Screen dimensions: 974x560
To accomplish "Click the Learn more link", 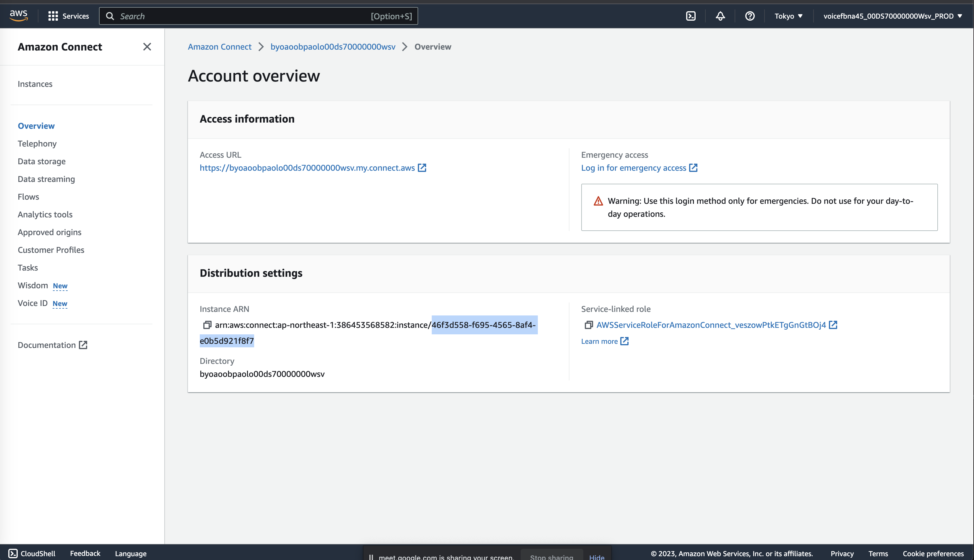I will pyautogui.click(x=599, y=341).
